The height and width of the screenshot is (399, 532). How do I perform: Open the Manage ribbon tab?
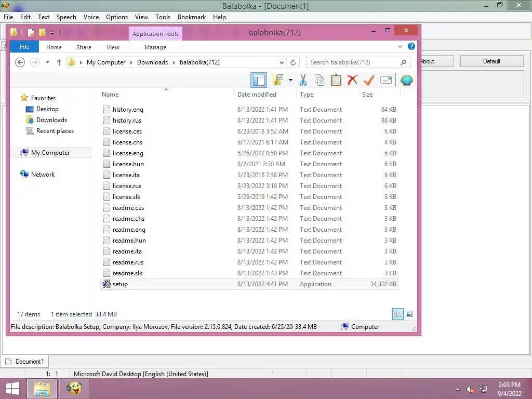pyautogui.click(x=155, y=47)
